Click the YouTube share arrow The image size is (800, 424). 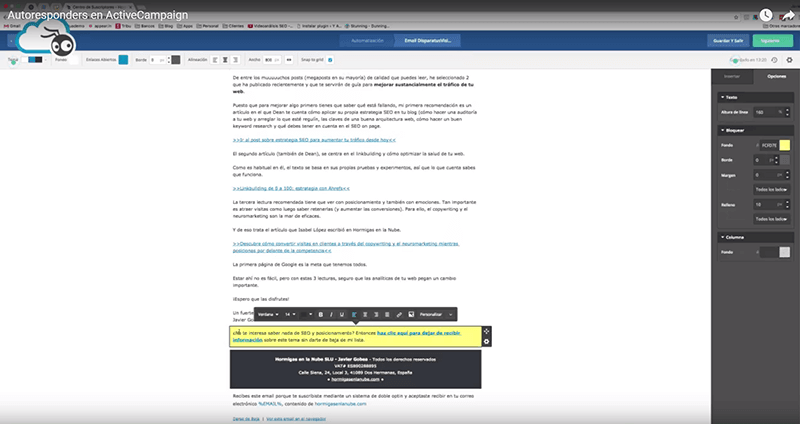click(788, 15)
